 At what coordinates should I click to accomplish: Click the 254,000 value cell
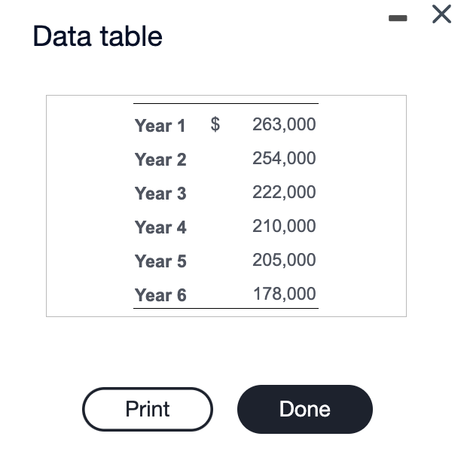[284, 158]
